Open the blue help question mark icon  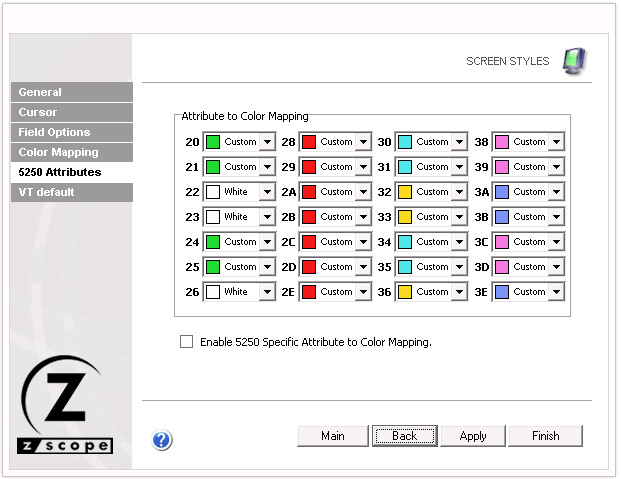click(x=162, y=440)
